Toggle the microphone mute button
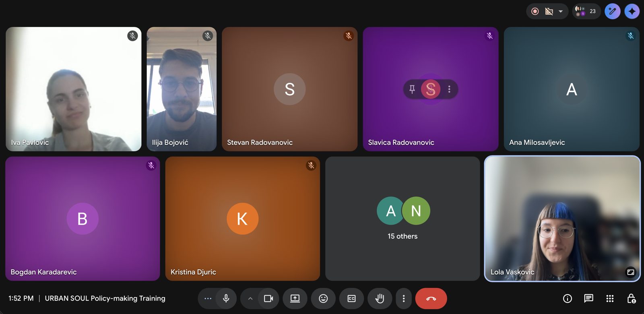This screenshot has width=644, height=314. click(226, 298)
